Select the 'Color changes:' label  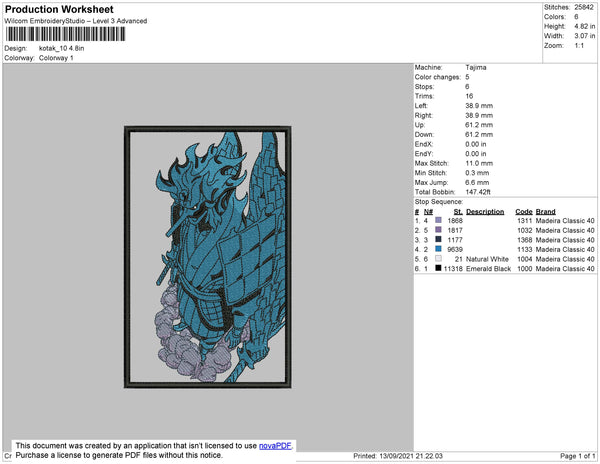[x=437, y=77]
